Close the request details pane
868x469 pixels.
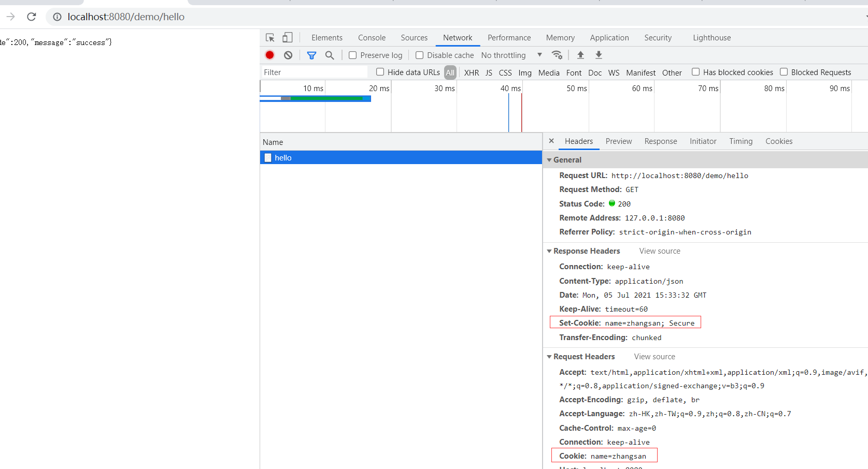(551, 141)
